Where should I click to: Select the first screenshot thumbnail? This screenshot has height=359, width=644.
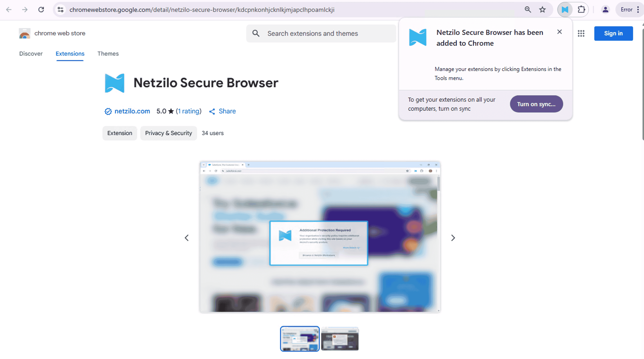(x=299, y=339)
